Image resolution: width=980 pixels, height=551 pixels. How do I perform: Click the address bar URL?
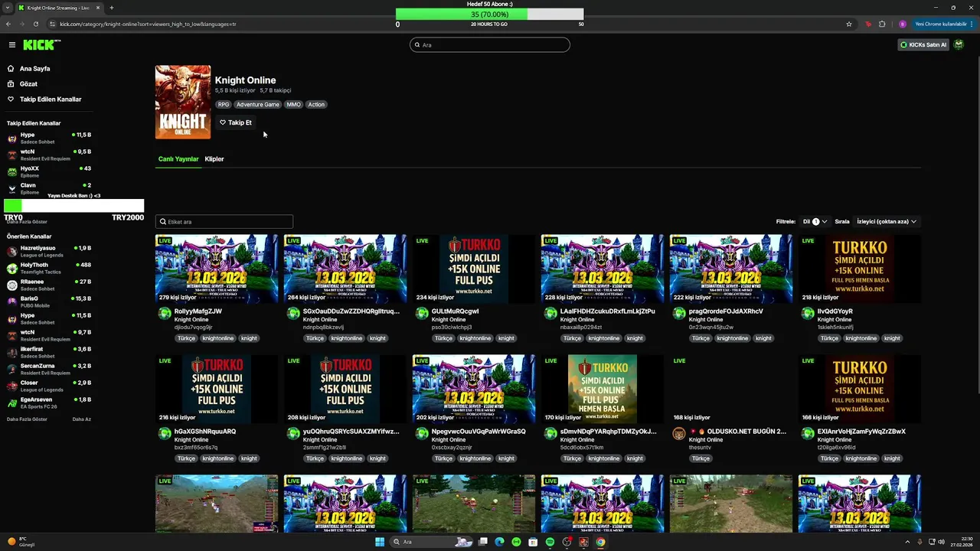tap(148, 24)
